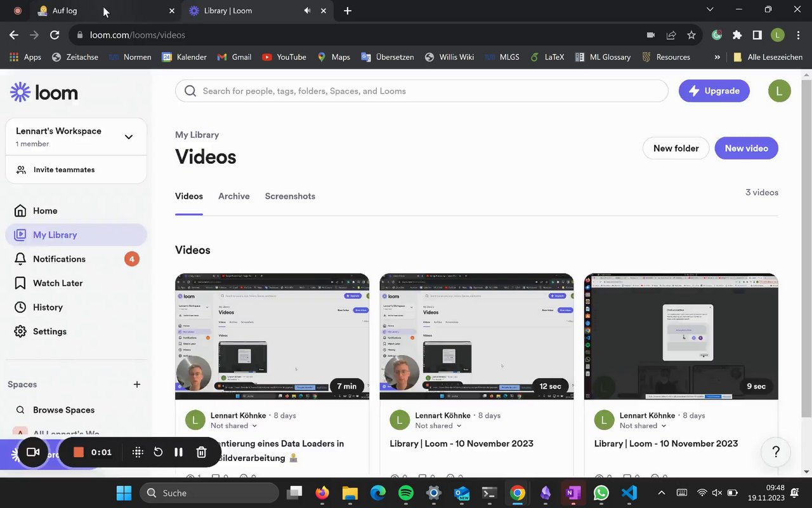Image resolution: width=812 pixels, height=508 pixels.
Task: Delete the recording with the trash icon
Action: pos(201,452)
